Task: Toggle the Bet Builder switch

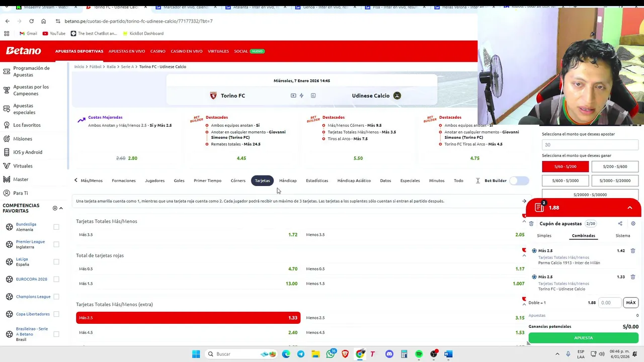Action: click(519, 180)
